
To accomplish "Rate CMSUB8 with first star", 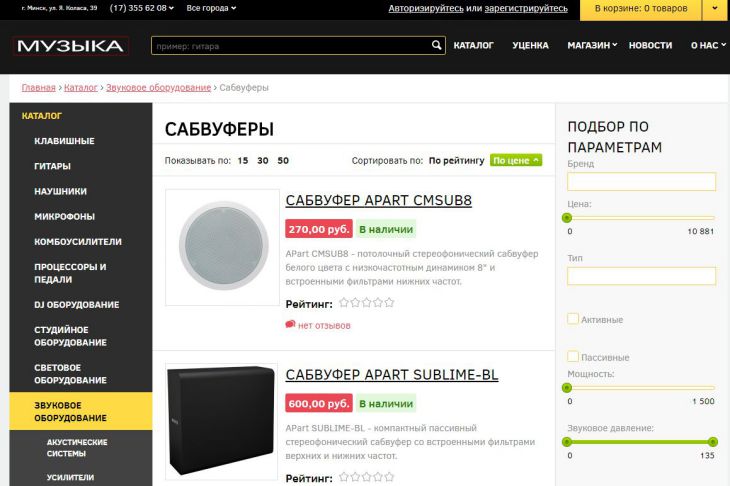I will coord(344,303).
